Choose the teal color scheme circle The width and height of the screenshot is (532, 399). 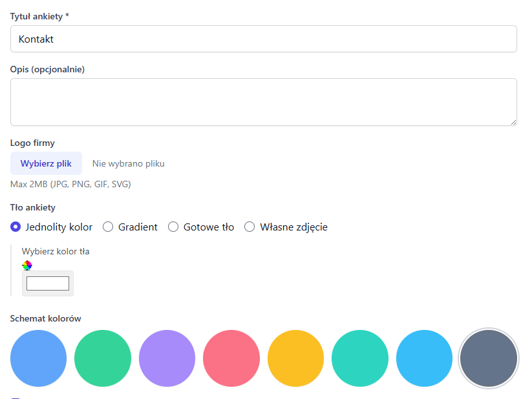pyautogui.click(x=359, y=358)
